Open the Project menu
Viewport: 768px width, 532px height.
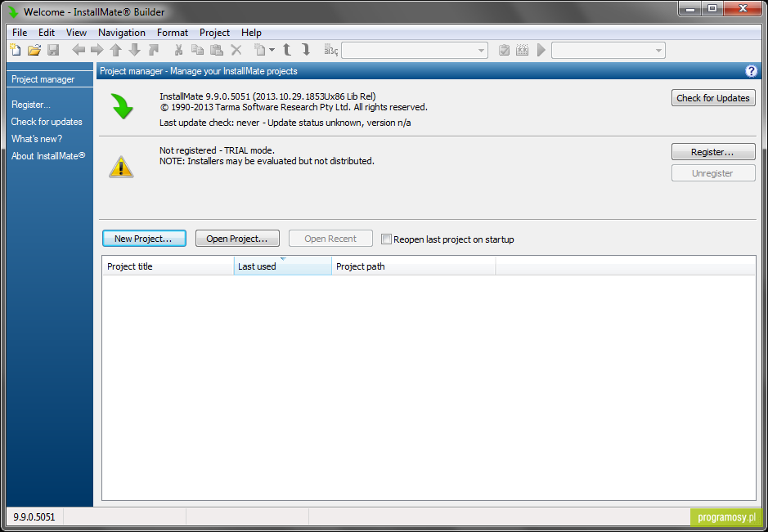214,33
